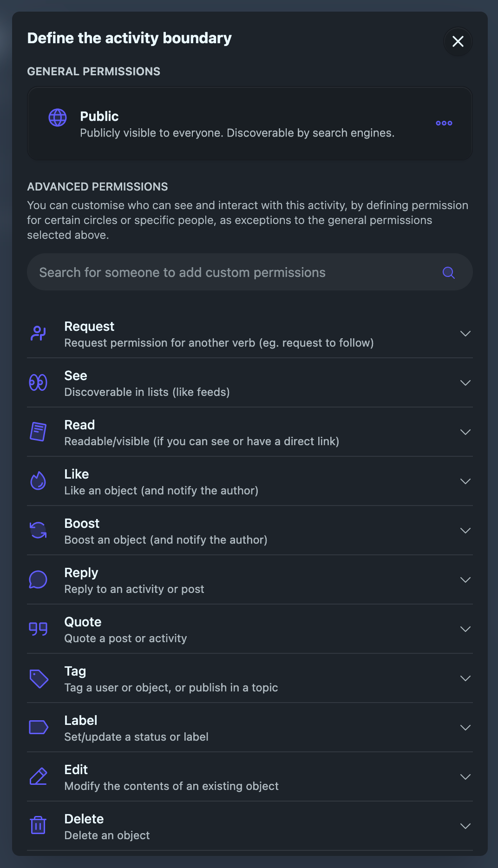Expand the Quote permission row
This screenshot has height=868, width=498.
tap(465, 629)
